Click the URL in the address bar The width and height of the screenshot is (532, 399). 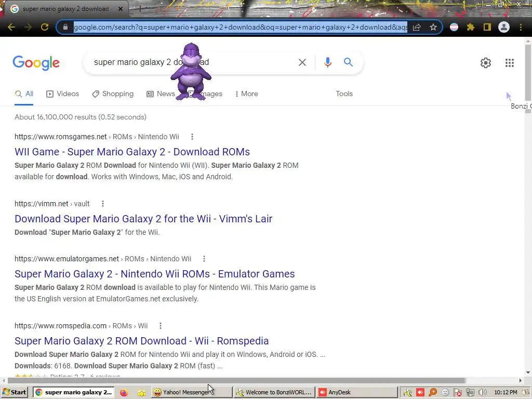[240, 27]
